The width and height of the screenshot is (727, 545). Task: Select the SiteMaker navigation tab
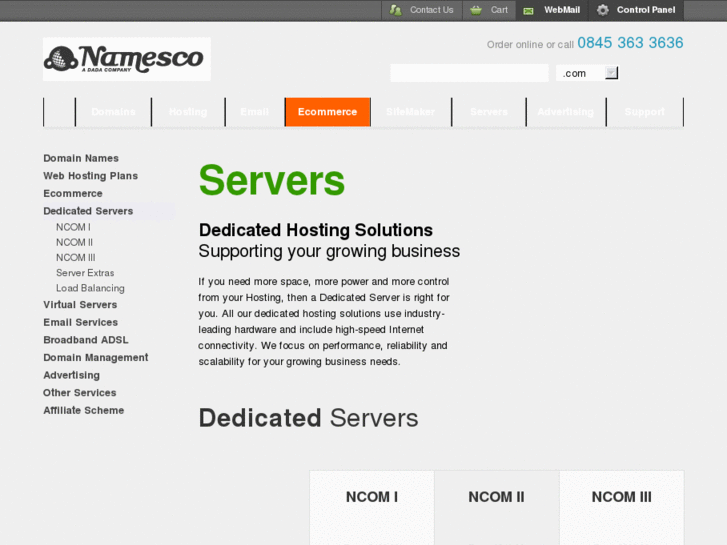pos(410,112)
